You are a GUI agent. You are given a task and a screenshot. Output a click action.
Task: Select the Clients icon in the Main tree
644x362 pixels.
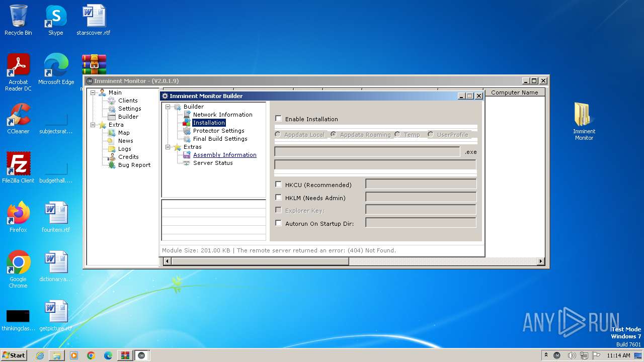[x=112, y=101]
